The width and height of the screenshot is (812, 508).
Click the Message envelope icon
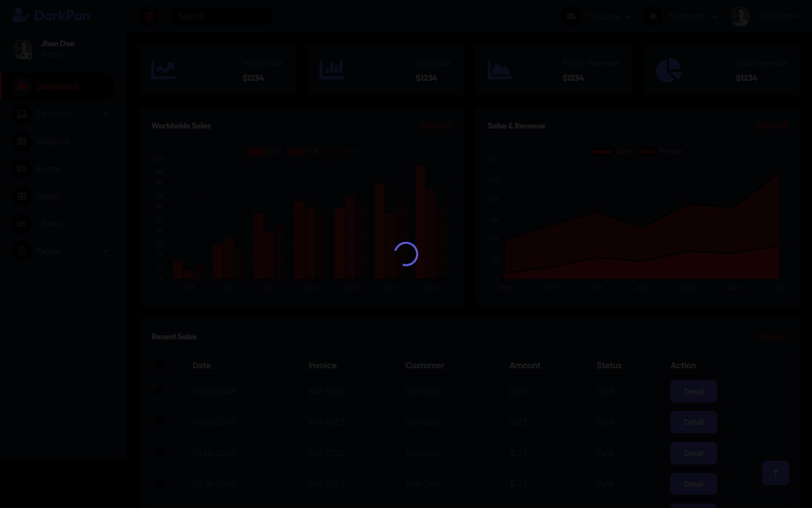(571, 16)
